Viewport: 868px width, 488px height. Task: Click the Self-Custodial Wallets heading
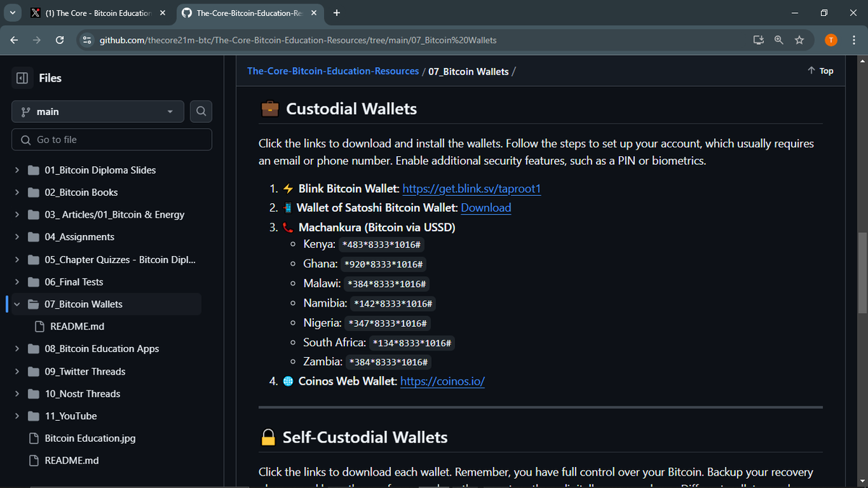[365, 437]
